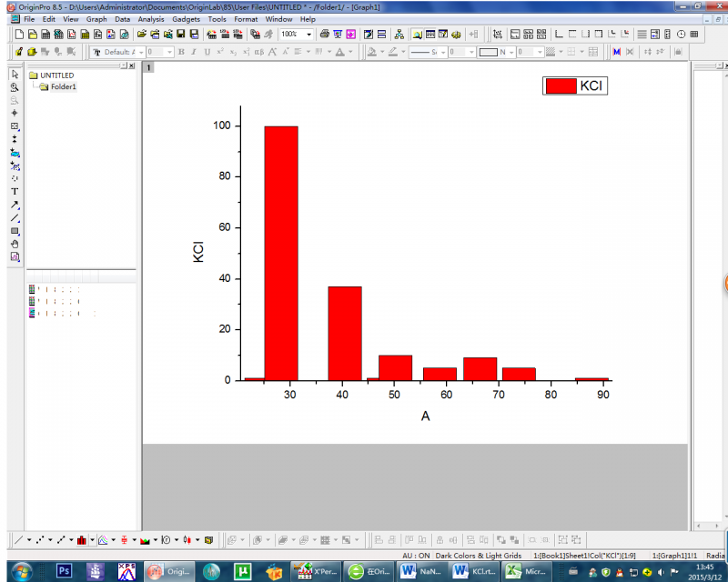Click the Date and Time clock icon
Image resolution: width=728 pixels, height=582 pixels.
click(x=681, y=35)
